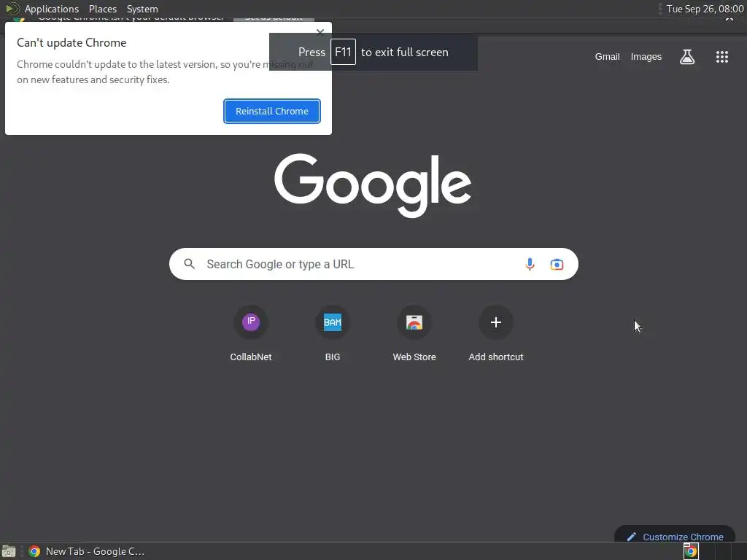Click the icon beside Applications menu

click(12, 9)
